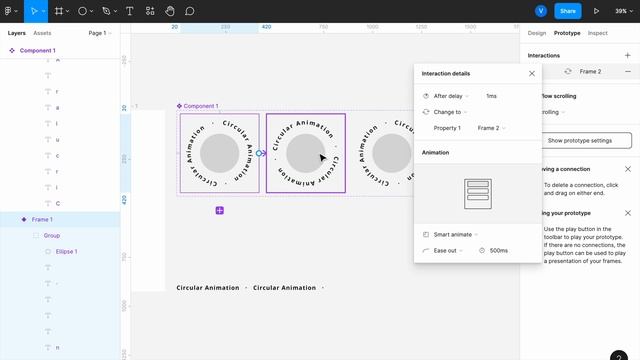This screenshot has height=360, width=640.
Task: Click the prototype connection node between frames
Action: (259, 153)
